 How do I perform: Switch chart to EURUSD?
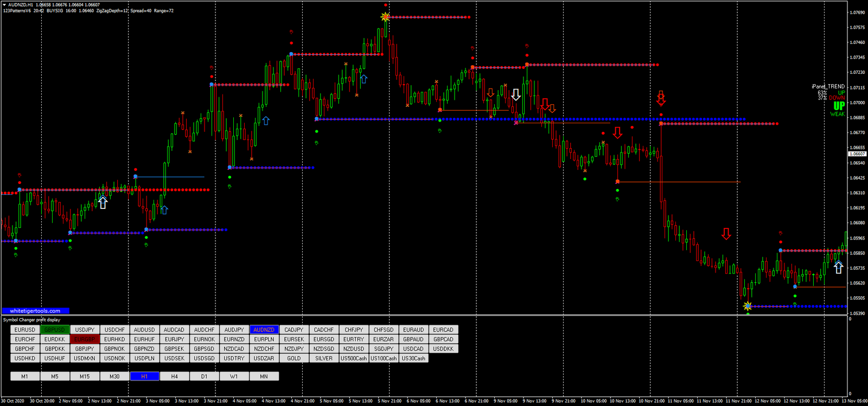25,329
